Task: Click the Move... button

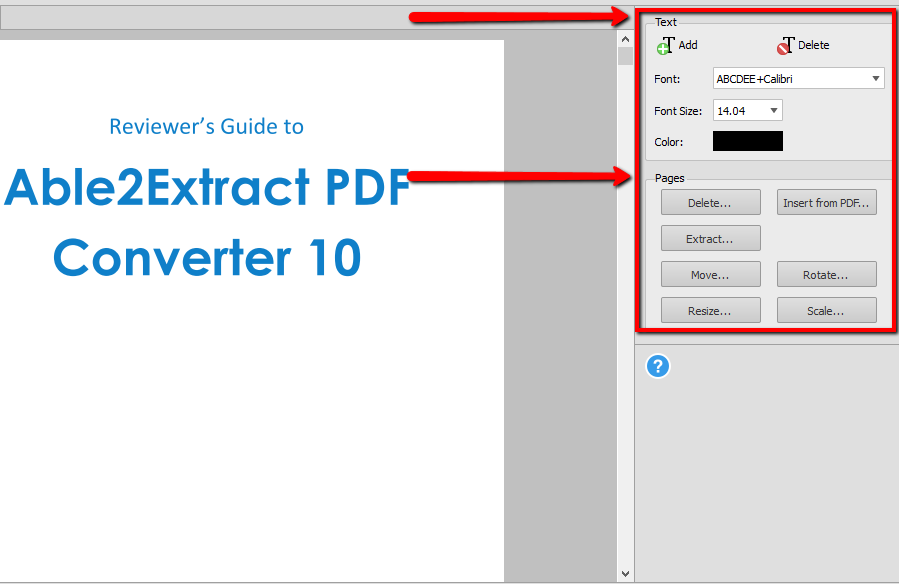Action: [x=710, y=275]
